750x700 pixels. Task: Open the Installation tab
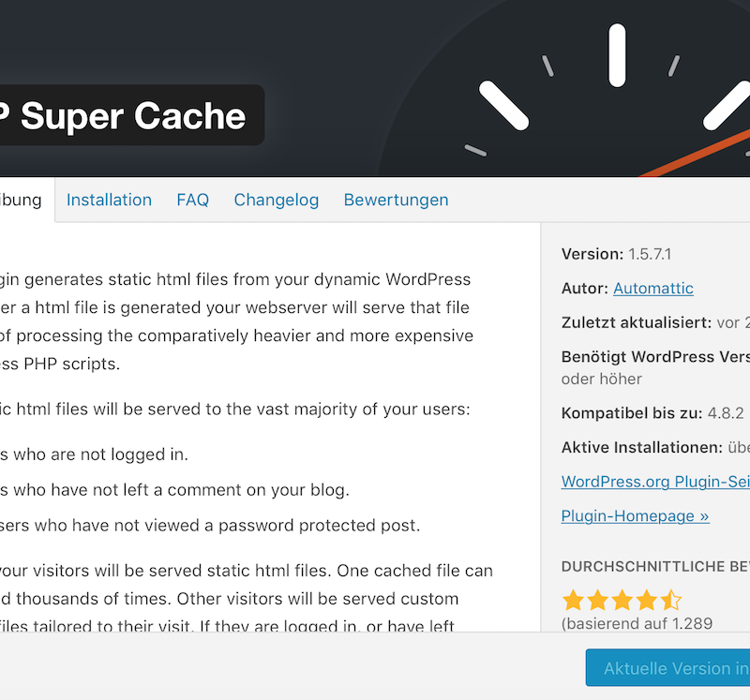109,200
